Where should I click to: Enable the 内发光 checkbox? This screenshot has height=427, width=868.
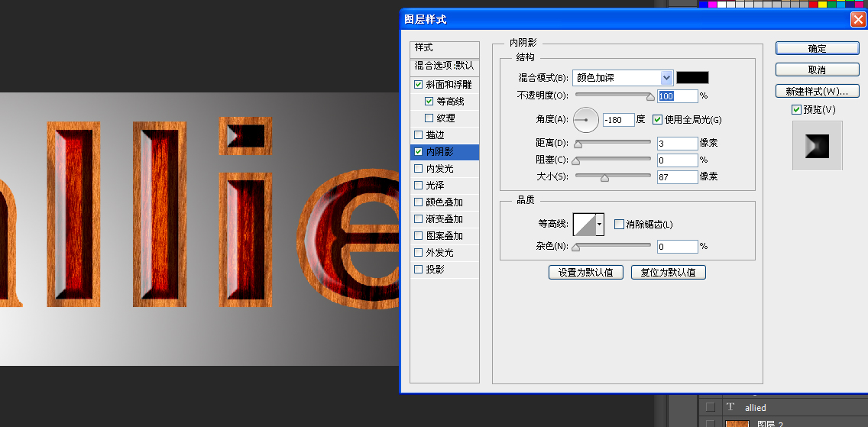419,168
